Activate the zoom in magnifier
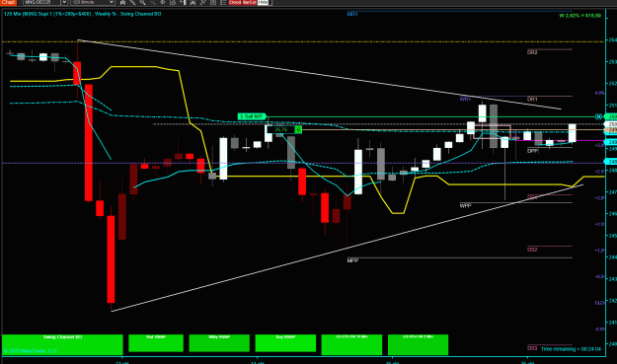Screen dimensions: 617x364 [142, 2]
